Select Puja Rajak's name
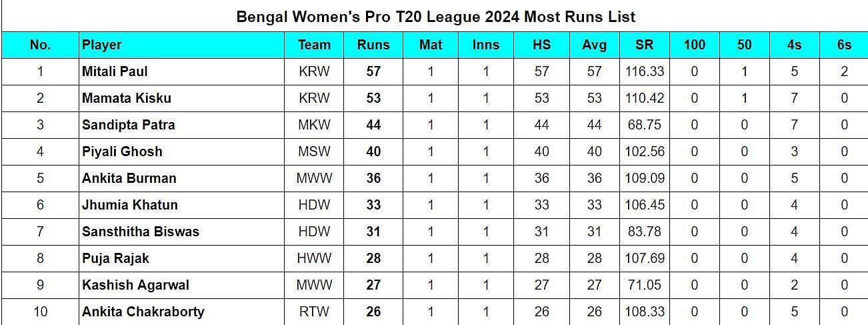868x325 pixels. point(115,258)
